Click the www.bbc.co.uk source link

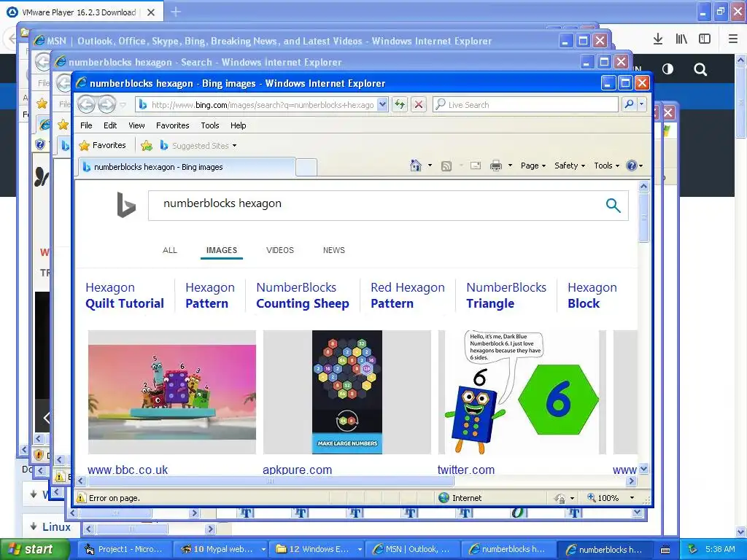click(x=128, y=470)
